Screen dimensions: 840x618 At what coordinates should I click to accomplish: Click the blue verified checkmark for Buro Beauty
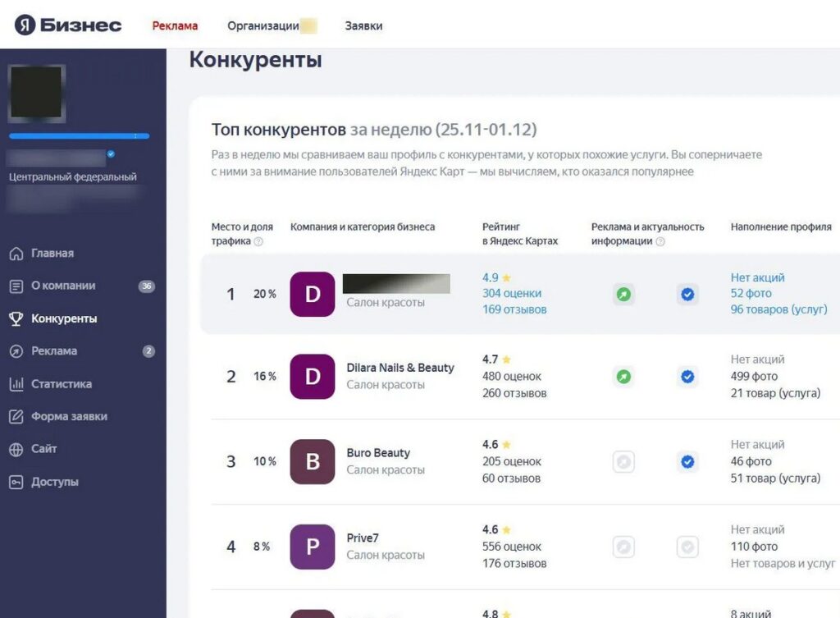687,462
